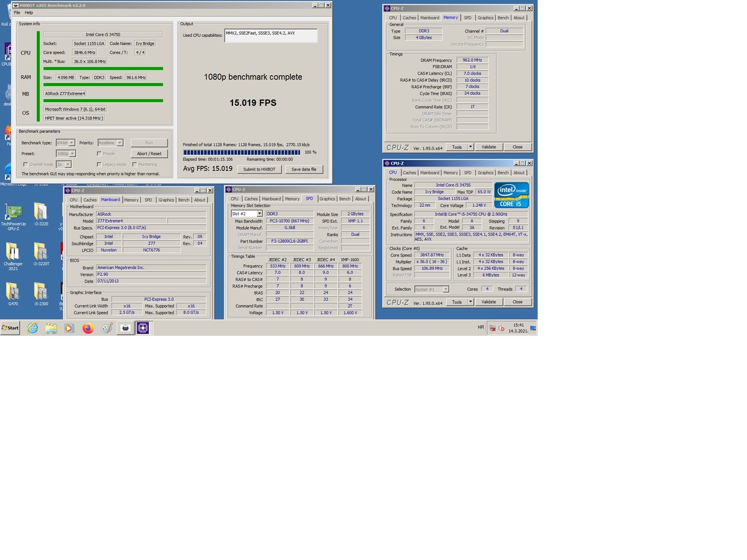Viewport: 747px width, 560px height.
Task: Click the Intel Core i5 logo
Action: (511, 195)
